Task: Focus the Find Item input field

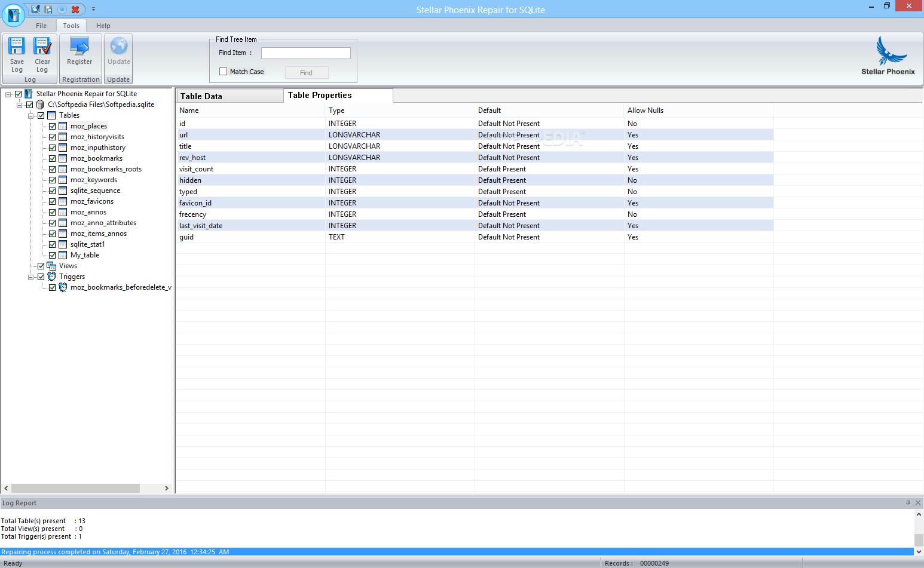Action: [306, 53]
